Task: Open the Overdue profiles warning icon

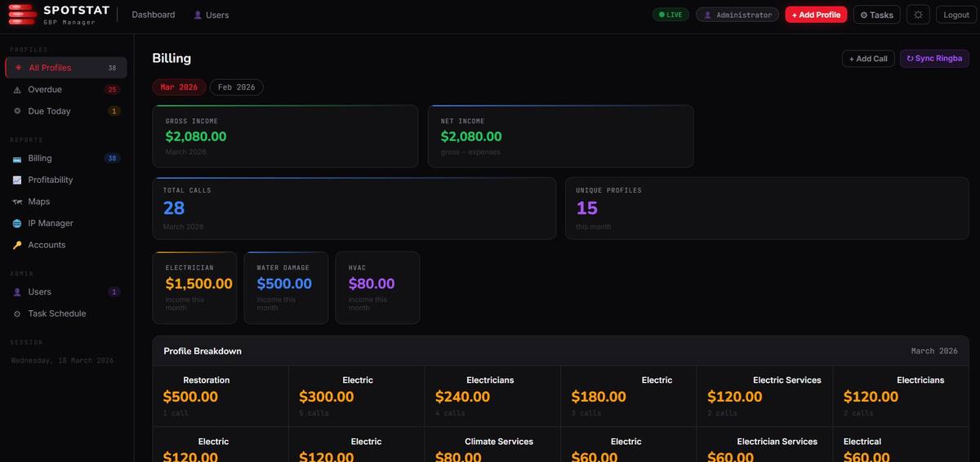Action: pos(17,90)
